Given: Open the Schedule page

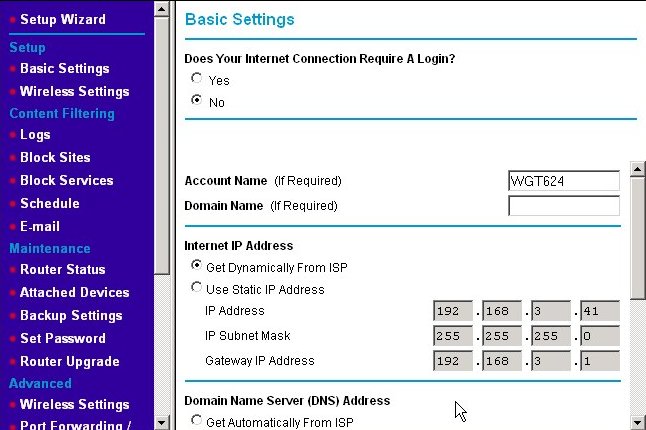Looking at the screenshot, I should coord(50,203).
